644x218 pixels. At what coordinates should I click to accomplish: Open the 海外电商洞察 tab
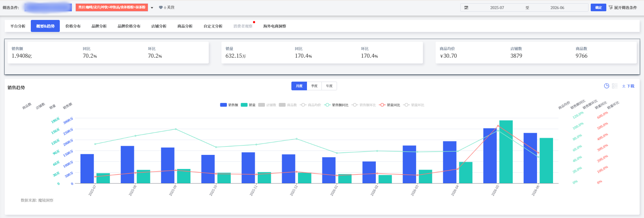(x=275, y=26)
